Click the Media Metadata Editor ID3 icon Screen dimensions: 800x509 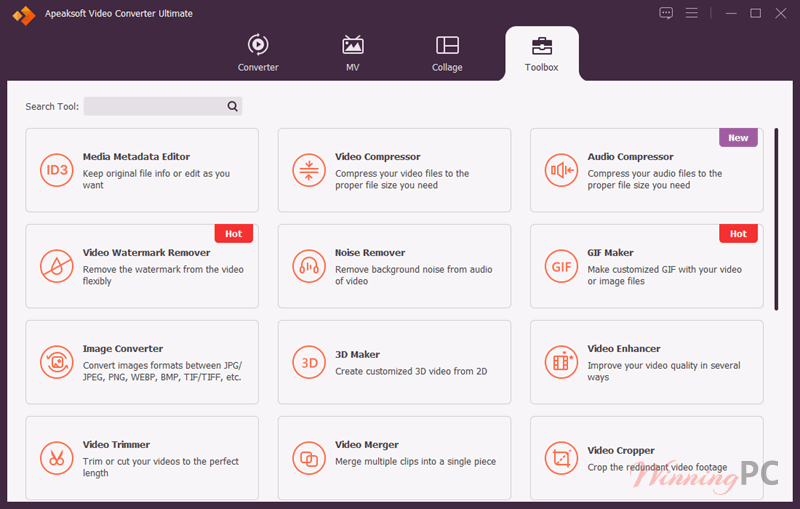pos(57,170)
